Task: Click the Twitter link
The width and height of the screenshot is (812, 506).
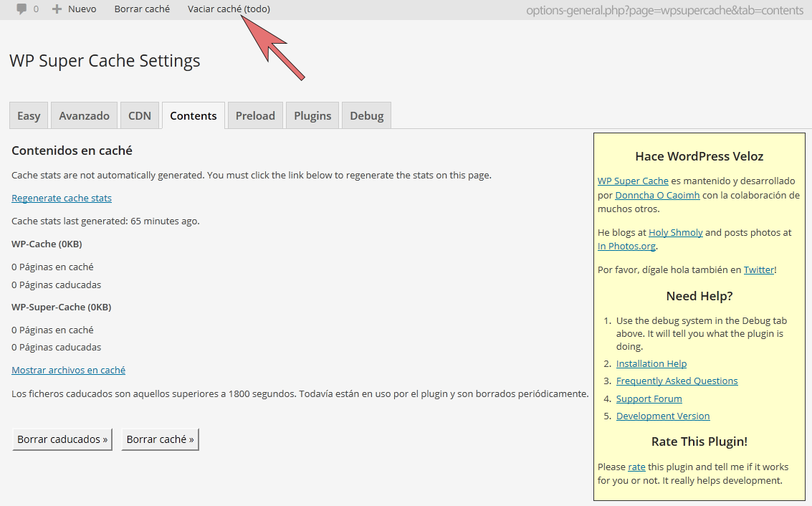Action: [x=759, y=269]
